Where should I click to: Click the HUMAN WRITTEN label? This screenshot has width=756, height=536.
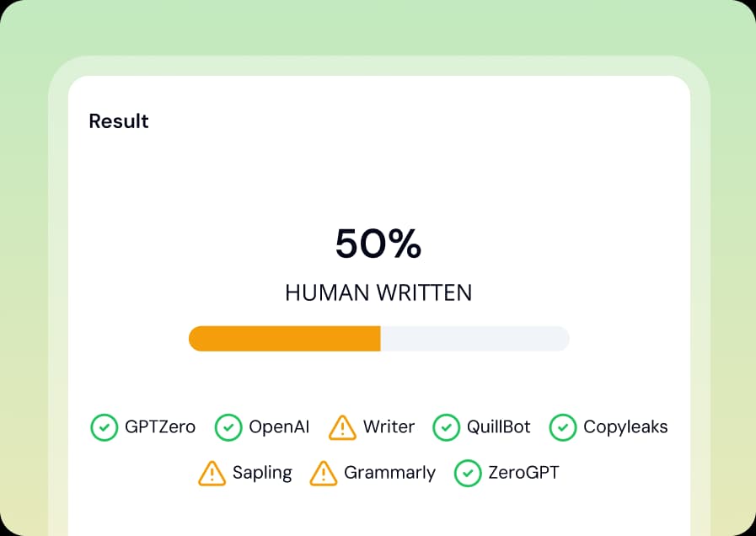(378, 292)
